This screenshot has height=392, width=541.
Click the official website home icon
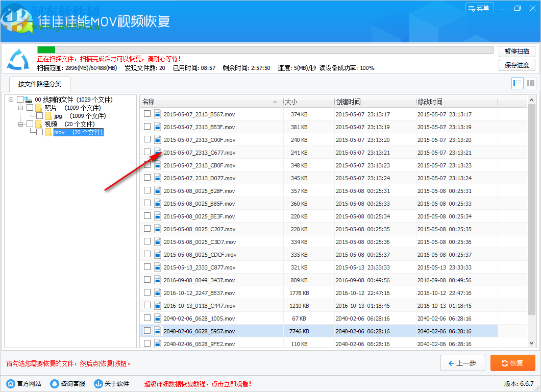[11, 383]
